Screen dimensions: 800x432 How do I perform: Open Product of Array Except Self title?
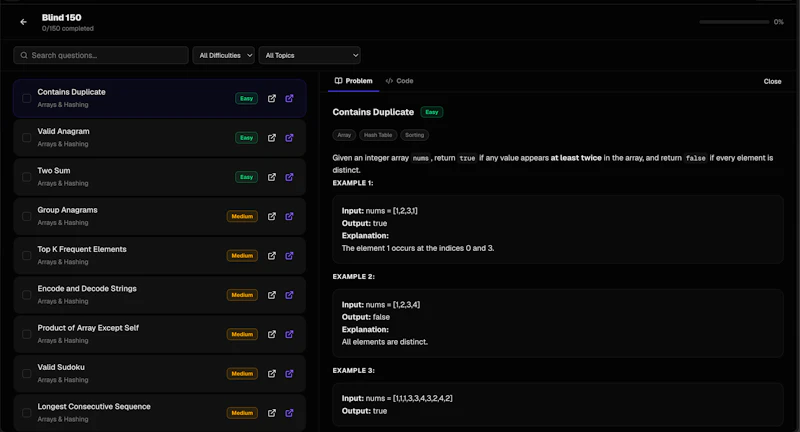pyautogui.click(x=88, y=327)
